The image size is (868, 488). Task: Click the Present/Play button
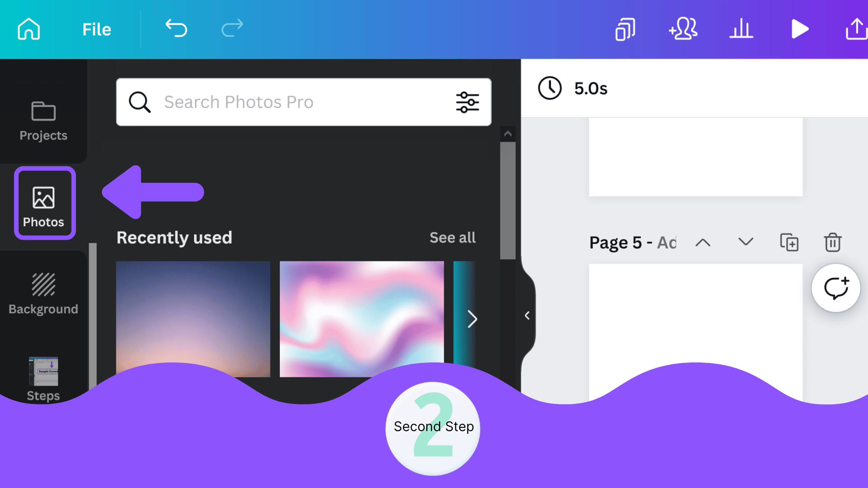(801, 29)
